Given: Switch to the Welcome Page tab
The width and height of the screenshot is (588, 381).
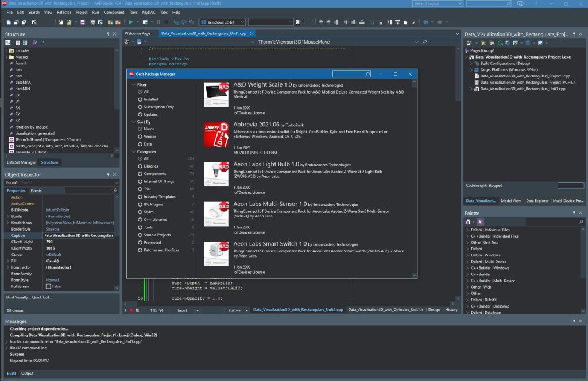Looking at the screenshot, I should (x=137, y=33).
